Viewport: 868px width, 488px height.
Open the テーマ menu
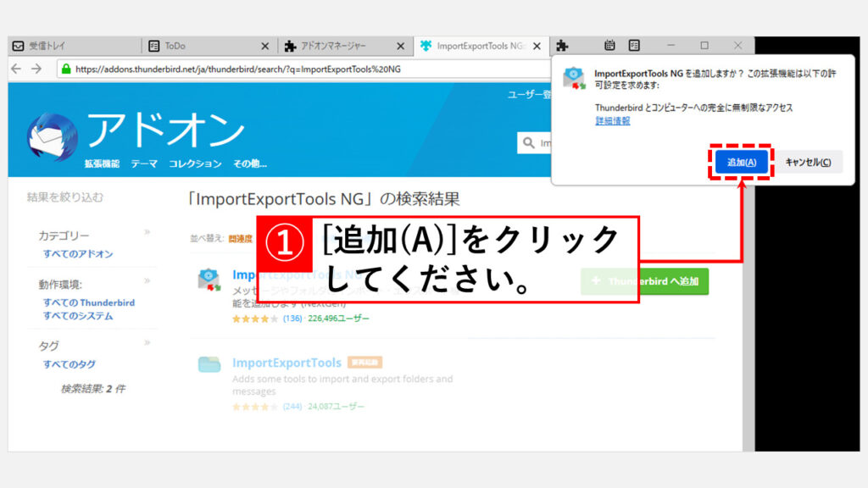click(144, 164)
